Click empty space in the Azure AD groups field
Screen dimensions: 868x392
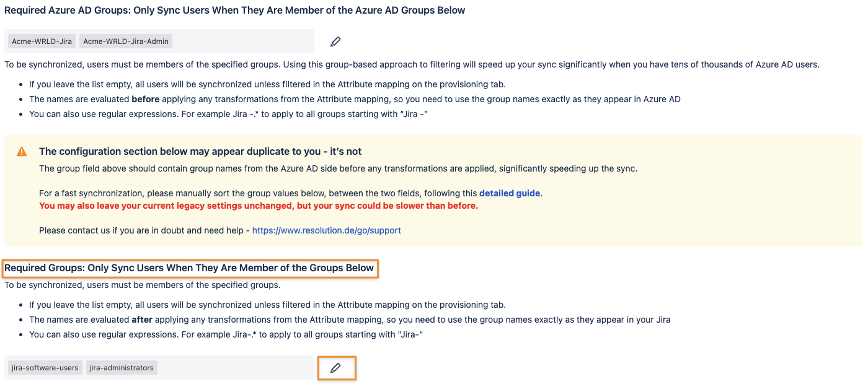click(242, 41)
